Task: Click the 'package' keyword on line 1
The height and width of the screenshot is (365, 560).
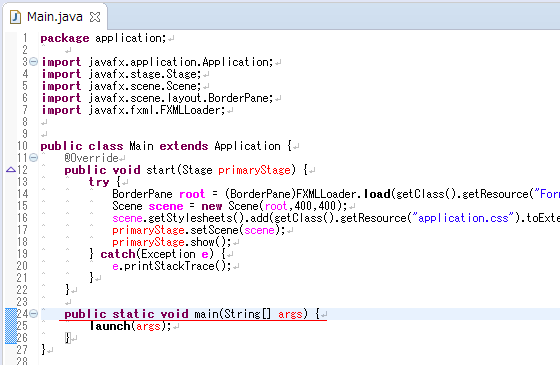Action: [x=65, y=38]
